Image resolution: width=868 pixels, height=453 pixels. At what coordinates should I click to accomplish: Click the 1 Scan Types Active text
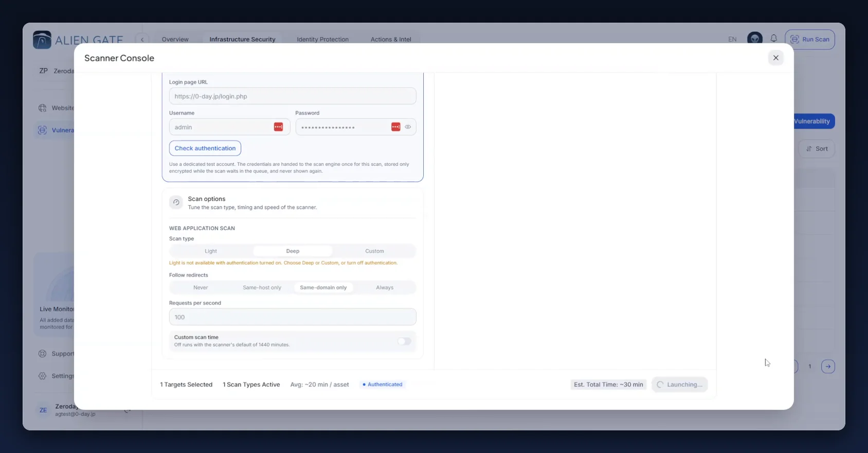coord(251,385)
